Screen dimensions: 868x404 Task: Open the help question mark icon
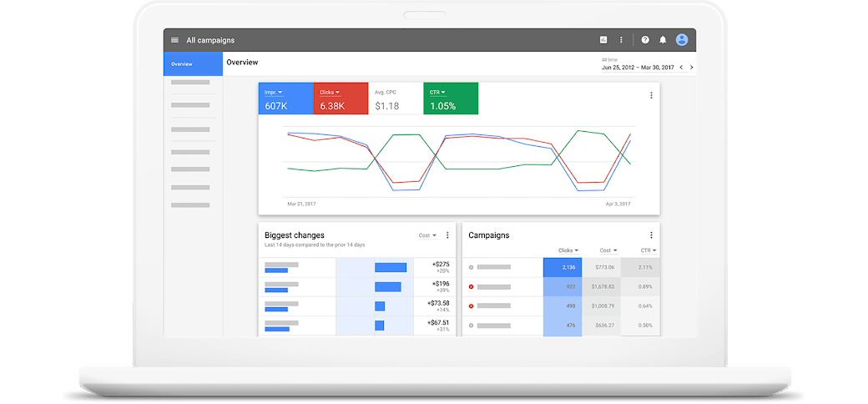pyautogui.click(x=645, y=40)
